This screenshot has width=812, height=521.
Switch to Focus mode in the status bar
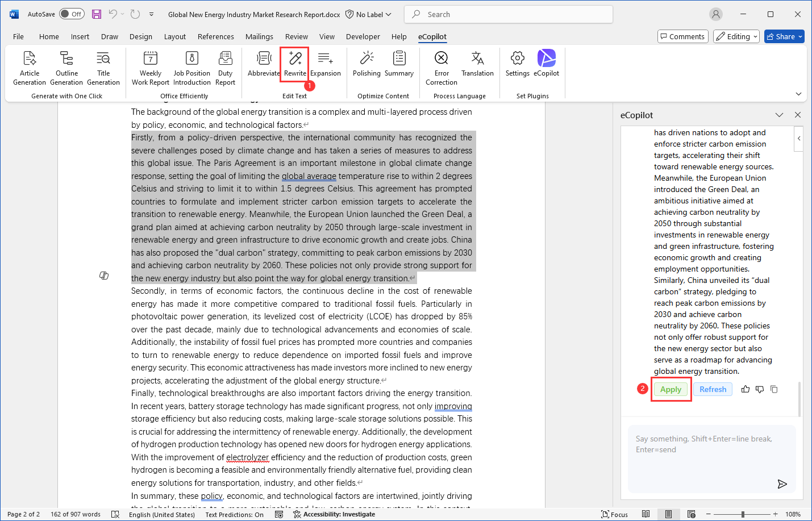pyautogui.click(x=614, y=514)
